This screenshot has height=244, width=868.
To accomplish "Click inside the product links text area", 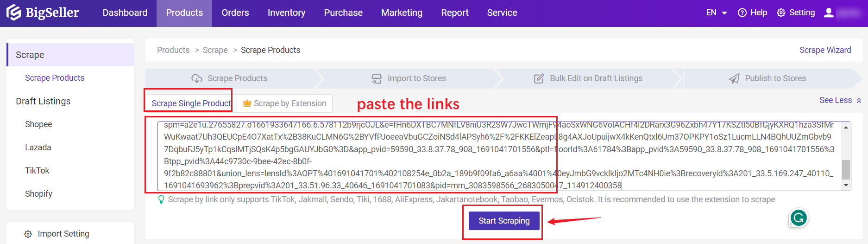I will coord(499,155).
